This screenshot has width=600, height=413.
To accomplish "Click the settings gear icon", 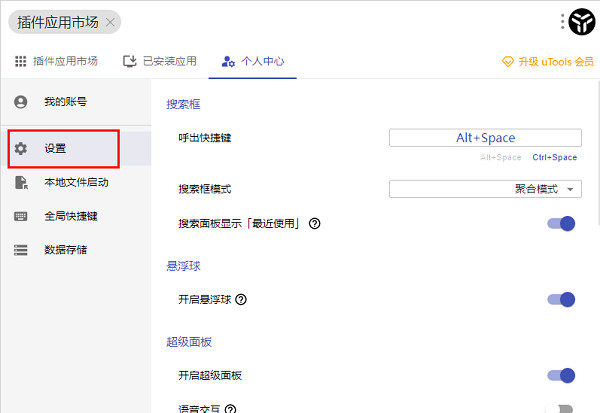I will click(x=21, y=148).
